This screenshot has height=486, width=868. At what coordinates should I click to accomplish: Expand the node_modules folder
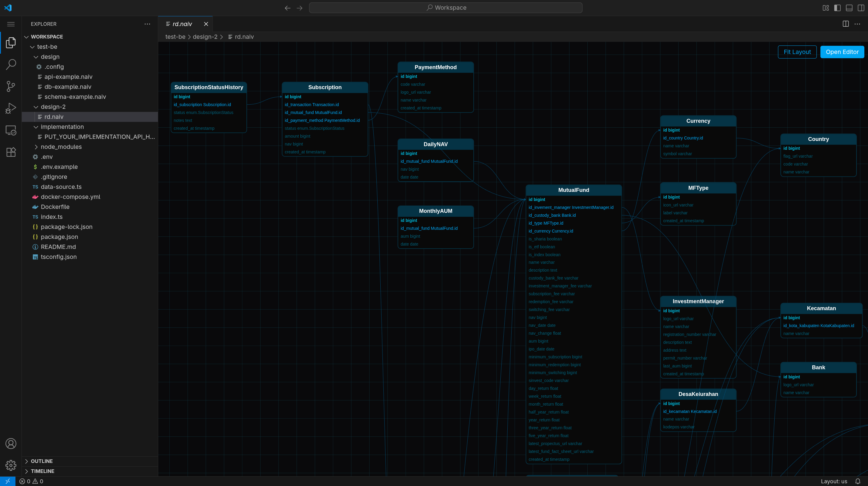(x=61, y=147)
